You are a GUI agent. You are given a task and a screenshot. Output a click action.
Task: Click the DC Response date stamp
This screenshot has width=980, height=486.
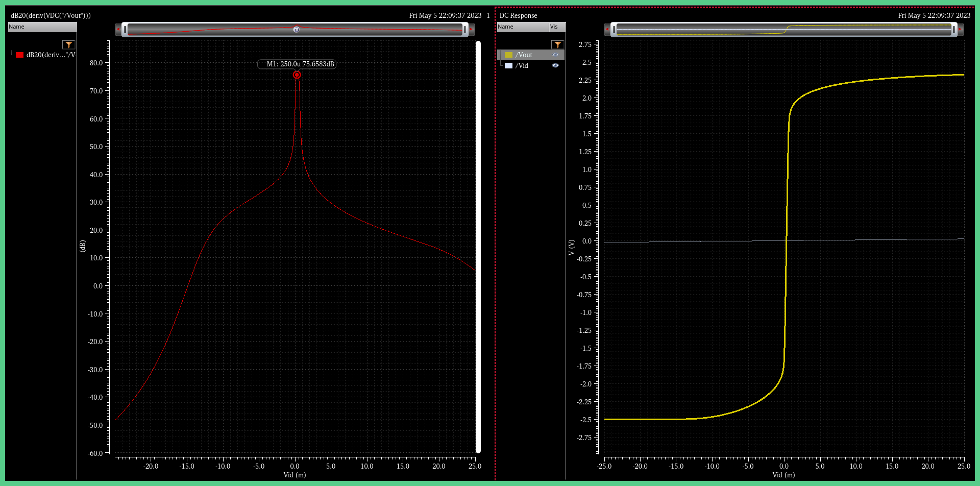pos(934,15)
